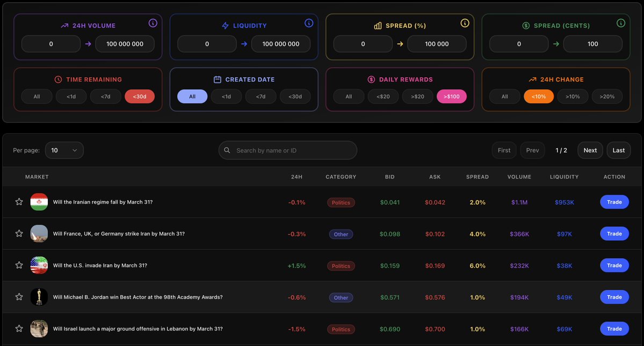Set Daily Rewards filter to All
This screenshot has width=644, height=346.
pyautogui.click(x=349, y=97)
